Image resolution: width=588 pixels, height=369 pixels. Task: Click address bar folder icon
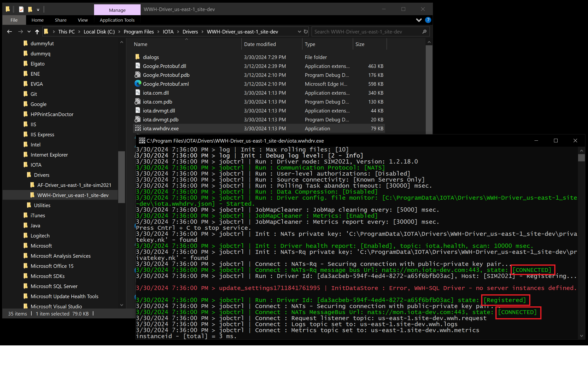pyautogui.click(x=46, y=32)
